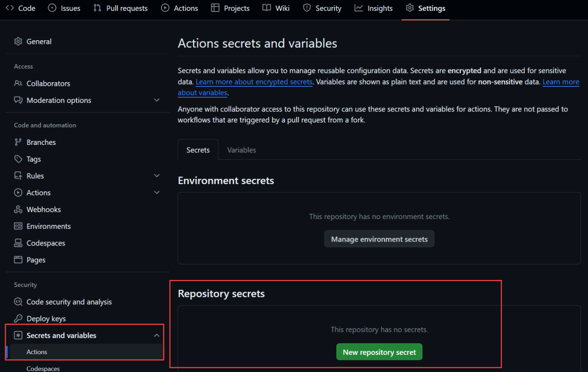Click the New repository secret button

379,352
